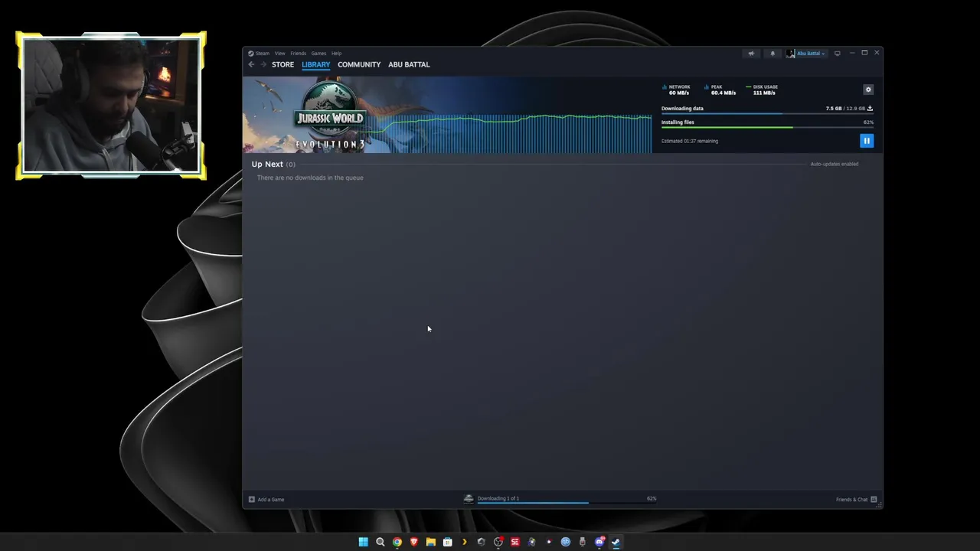Pause the Jurassic World Evolution 3 download

click(867, 141)
